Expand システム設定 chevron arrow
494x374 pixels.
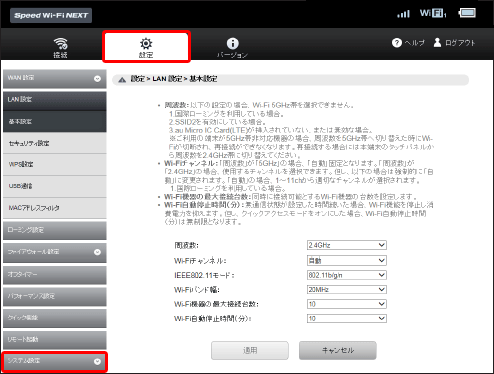click(97, 361)
